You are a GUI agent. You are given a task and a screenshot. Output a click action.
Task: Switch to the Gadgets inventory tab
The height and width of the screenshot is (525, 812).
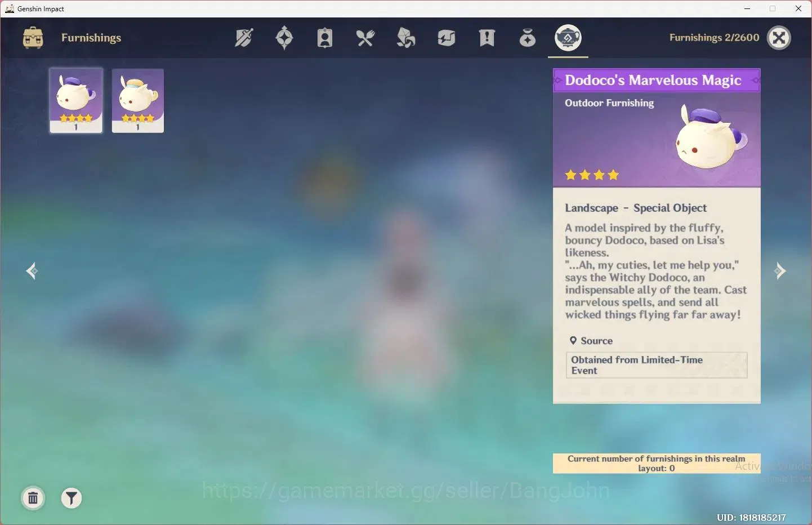tap(447, 38)
